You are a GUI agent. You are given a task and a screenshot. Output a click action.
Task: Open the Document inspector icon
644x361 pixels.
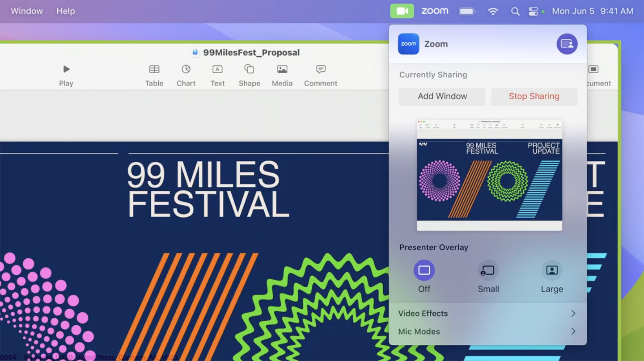(x=593, y=69)
